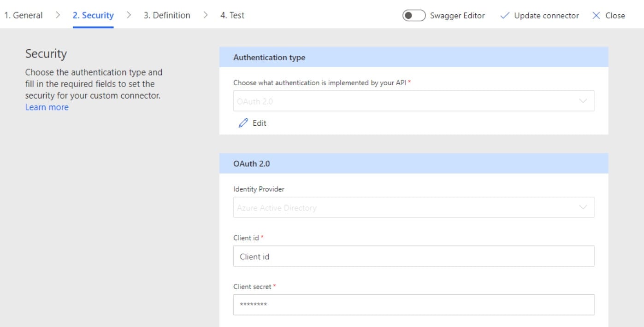
Task: Expand the authentication type dropdown arrow
Action: 583,101
